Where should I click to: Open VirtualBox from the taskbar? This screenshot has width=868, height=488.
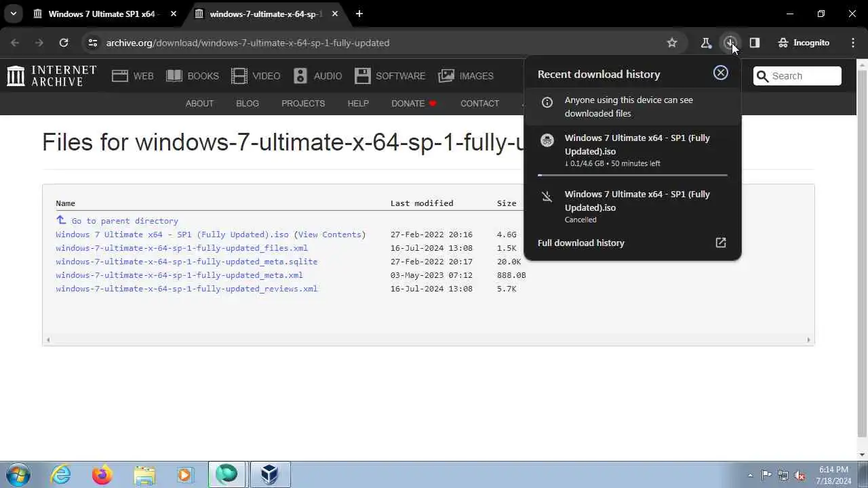pyautogui.click(x=270, y=474)
